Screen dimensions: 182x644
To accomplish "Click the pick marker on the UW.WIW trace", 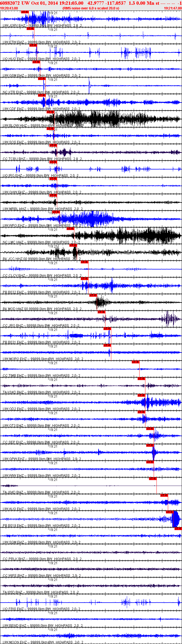I will point(150,462).
